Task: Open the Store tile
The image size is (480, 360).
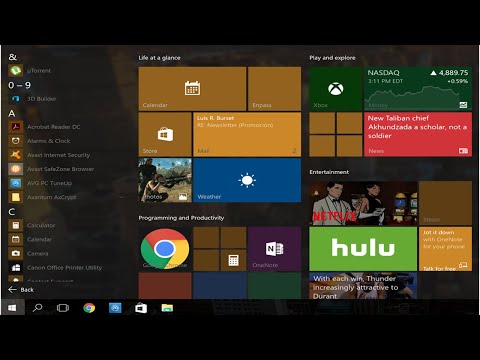Action: (165, 134)
